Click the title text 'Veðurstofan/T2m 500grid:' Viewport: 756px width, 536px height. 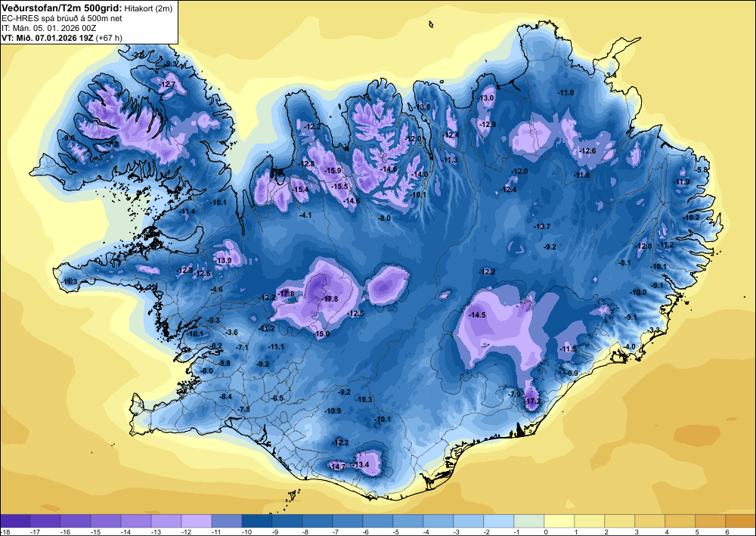tap(62, 8)
